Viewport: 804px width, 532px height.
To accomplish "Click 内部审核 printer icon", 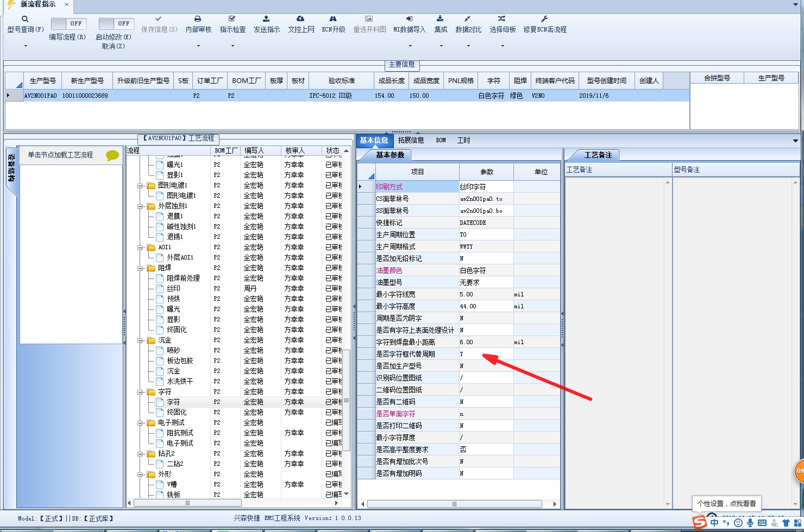I will 198,19.
